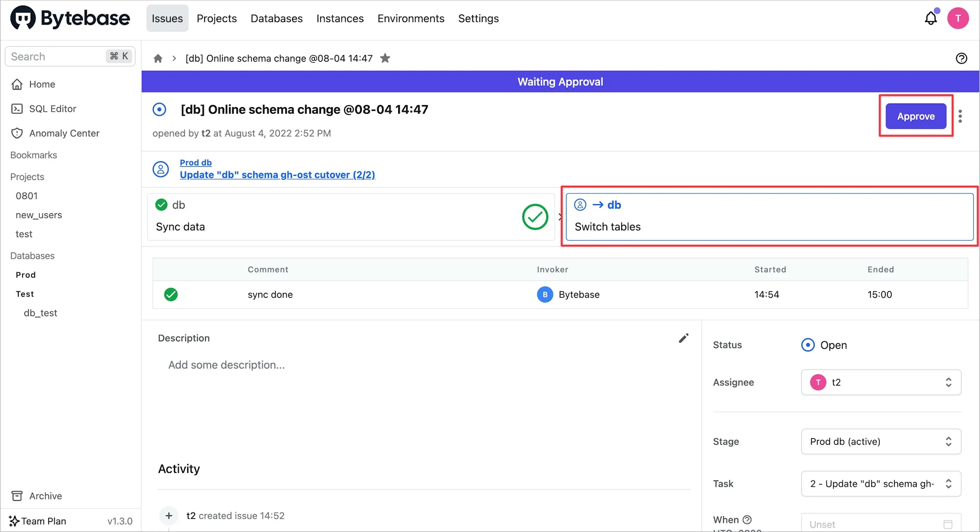Switch to the Projects menu

coord(216,19)
